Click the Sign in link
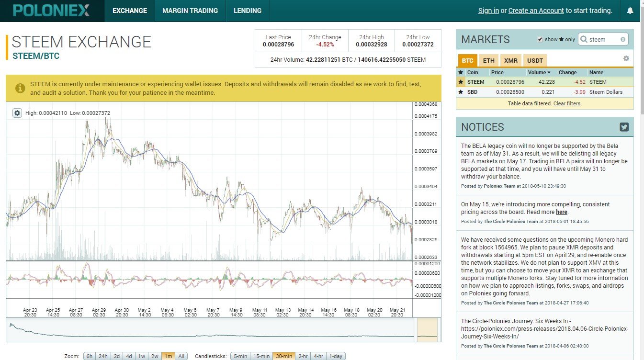Screen dimensions: 644x360 click(x=488, y=11)
